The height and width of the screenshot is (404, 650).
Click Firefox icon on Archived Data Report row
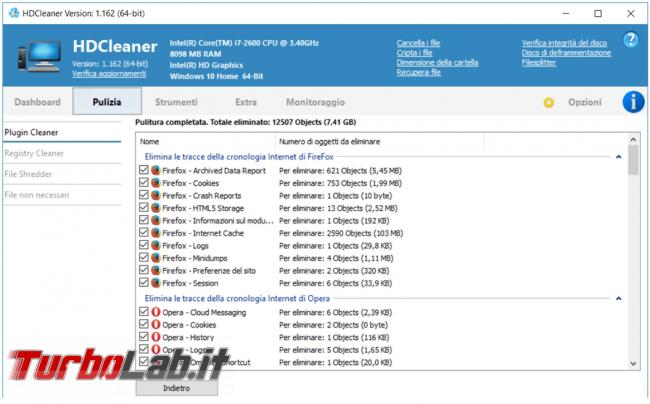(x=155, y=170)
